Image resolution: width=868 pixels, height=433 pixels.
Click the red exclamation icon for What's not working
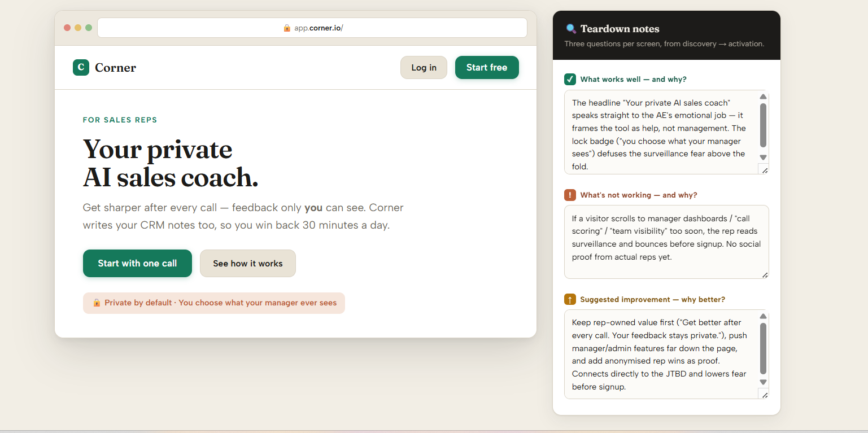coord(570,195)
